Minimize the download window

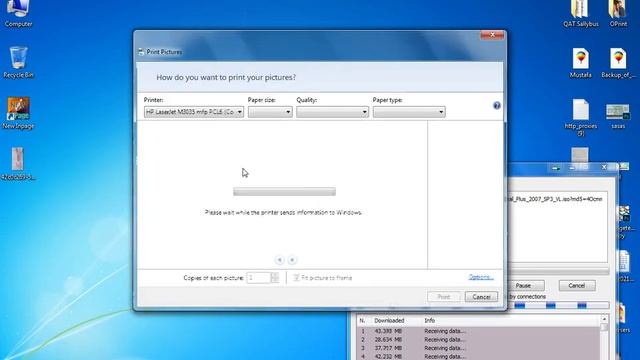(571, 167)
